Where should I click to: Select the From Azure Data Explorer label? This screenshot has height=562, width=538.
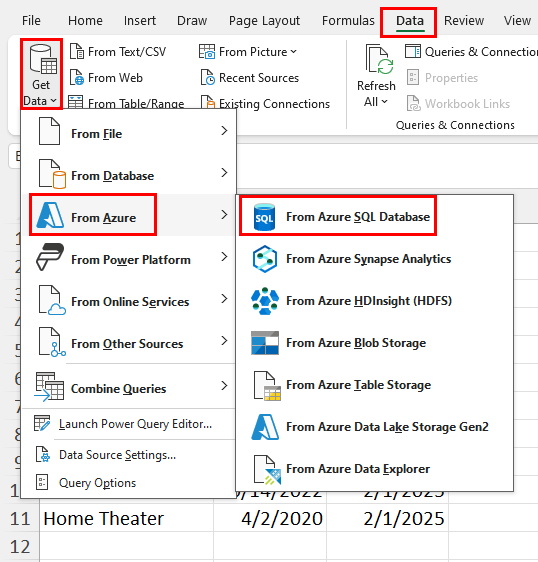[x=358, y=469]
